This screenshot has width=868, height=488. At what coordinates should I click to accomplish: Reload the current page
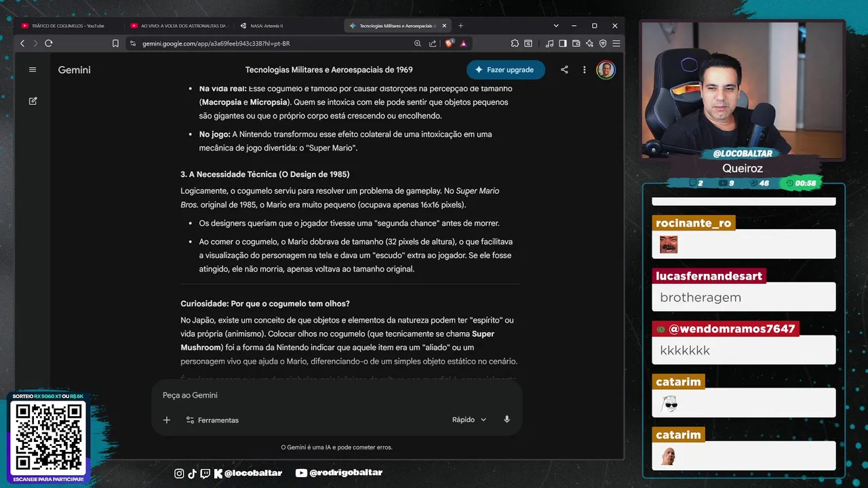pos(49,43)
